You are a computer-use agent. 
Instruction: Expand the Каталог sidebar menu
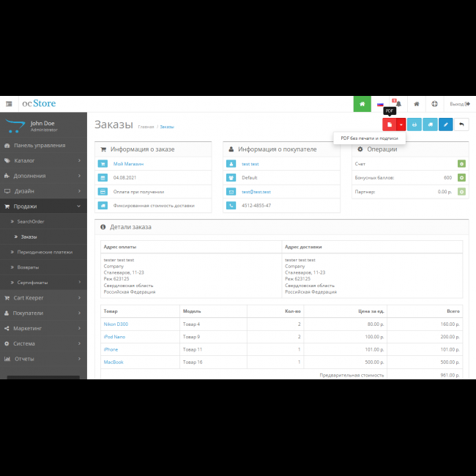(x=42, y=160)
